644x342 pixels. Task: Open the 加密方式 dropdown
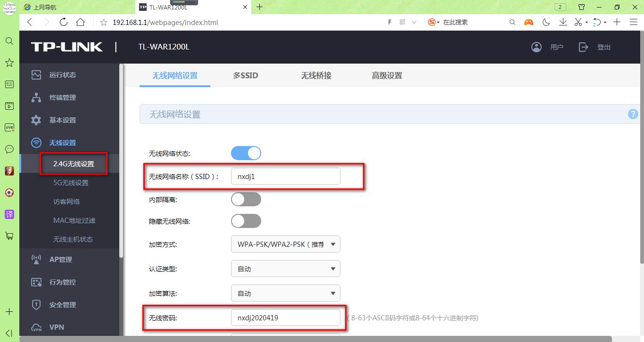[285, 244]
